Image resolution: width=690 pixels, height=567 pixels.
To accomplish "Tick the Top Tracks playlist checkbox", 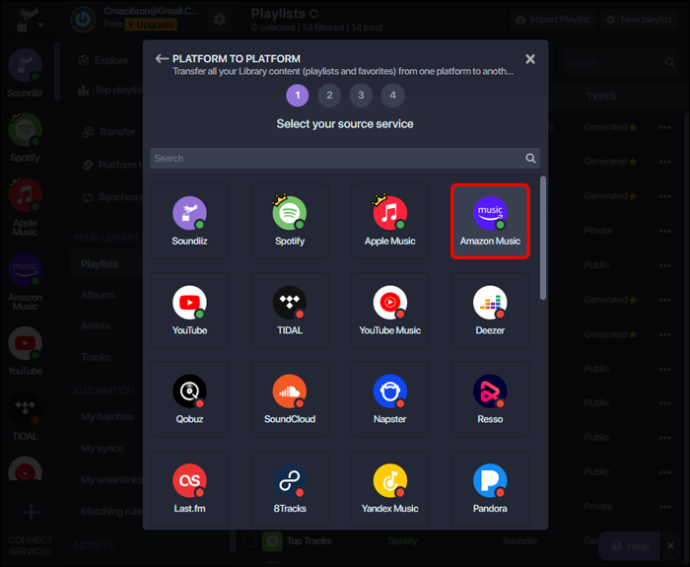I will pos(250,541).
